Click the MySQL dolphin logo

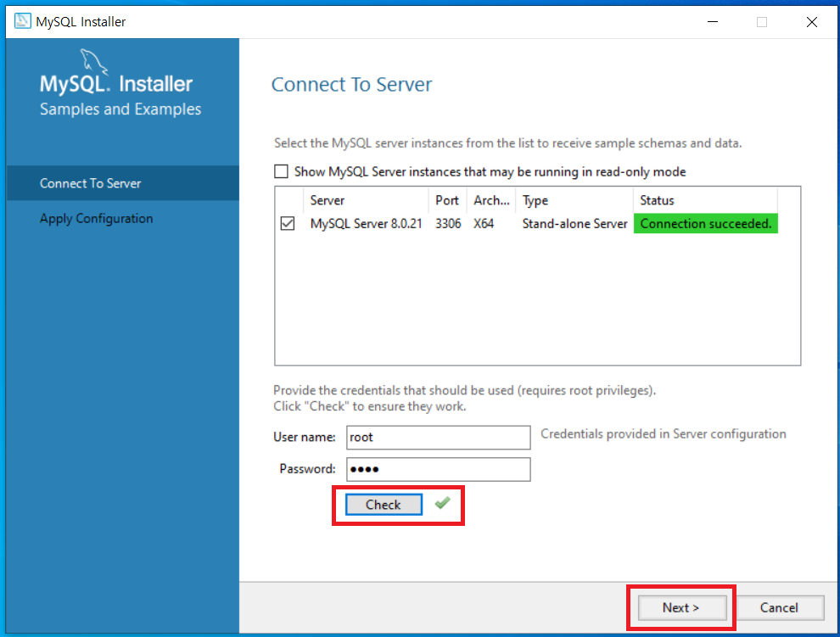[x=94, y=62]
